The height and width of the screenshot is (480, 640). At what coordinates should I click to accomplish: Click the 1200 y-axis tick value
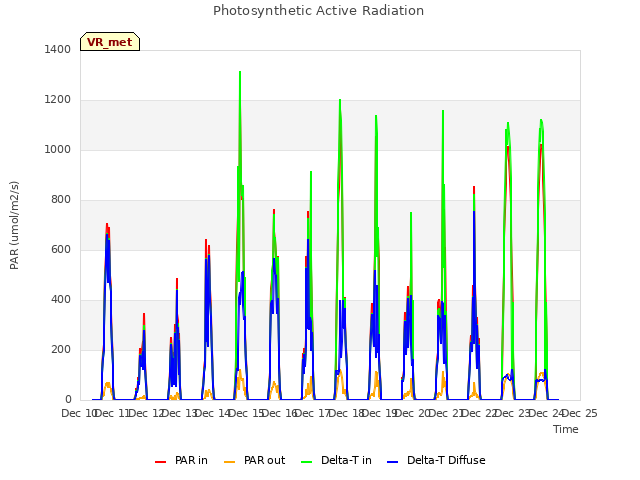tap(58, 100)
